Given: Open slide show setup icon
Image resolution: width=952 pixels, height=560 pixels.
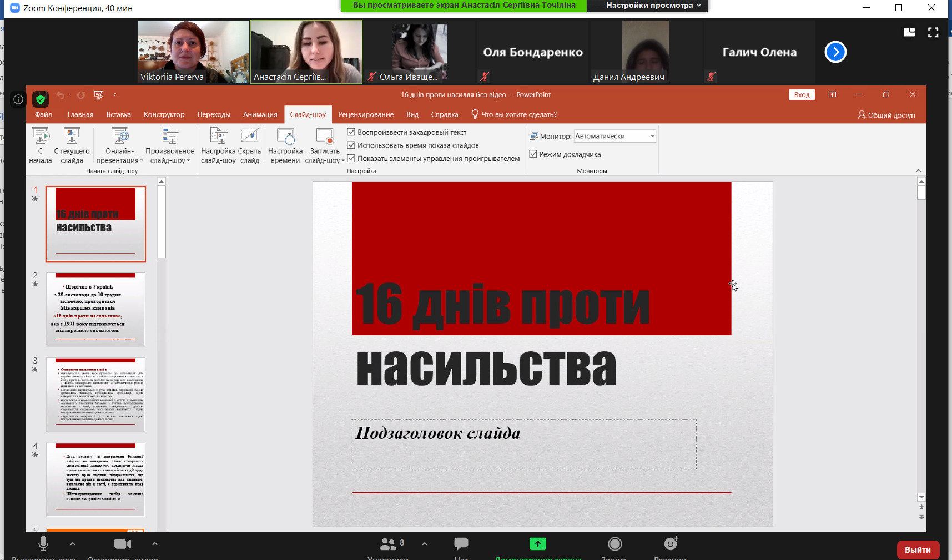Looking at the screenshot, I should (x=218, y=136).
